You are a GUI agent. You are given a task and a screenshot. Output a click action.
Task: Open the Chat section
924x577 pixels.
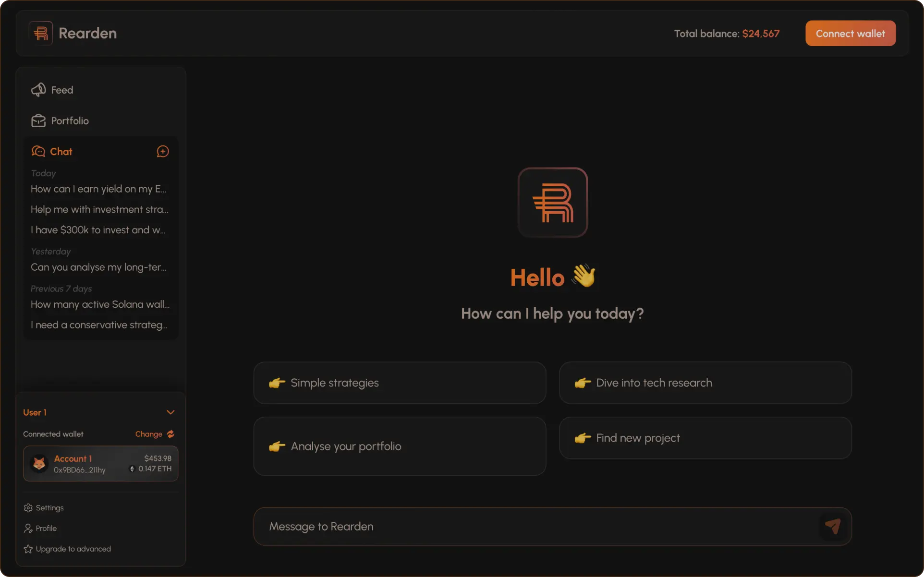tap(61, 152)
